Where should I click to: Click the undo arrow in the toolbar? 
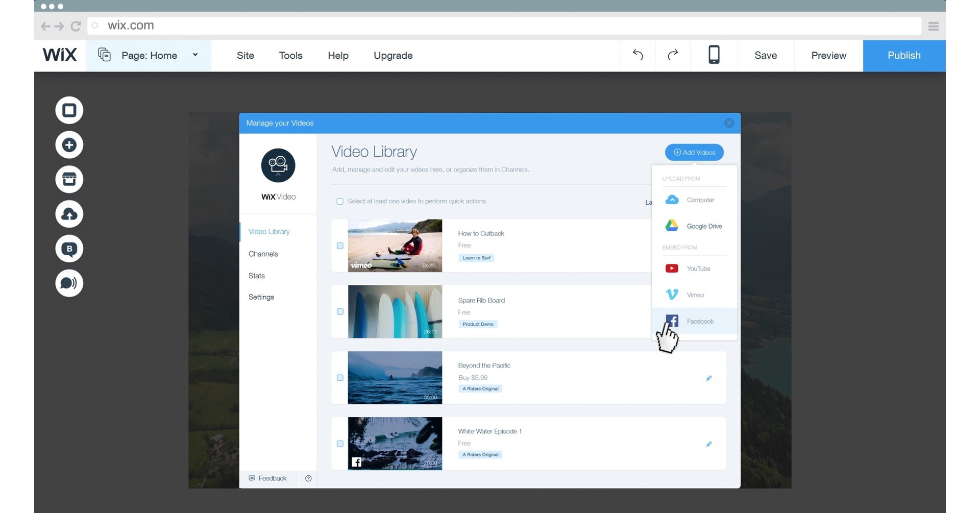[637, 55]
